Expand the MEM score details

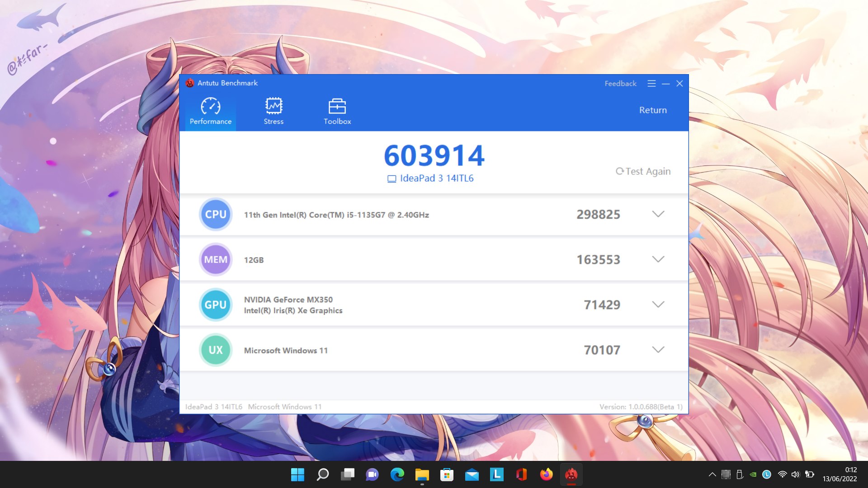tap(658, 259)
